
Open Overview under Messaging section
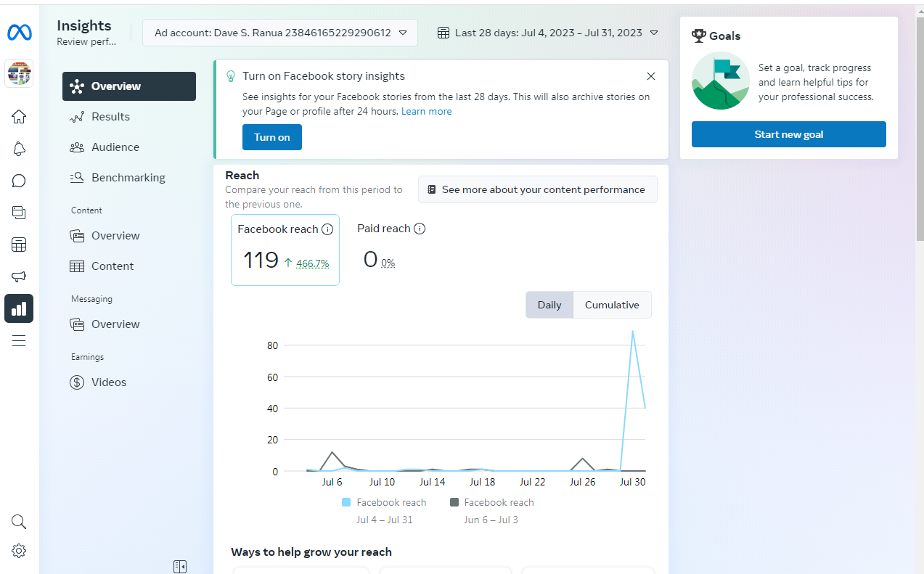pos(129,324)
